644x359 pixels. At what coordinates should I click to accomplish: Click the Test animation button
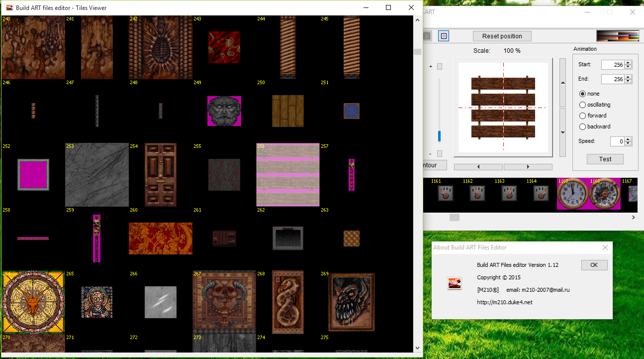(605, 159)
